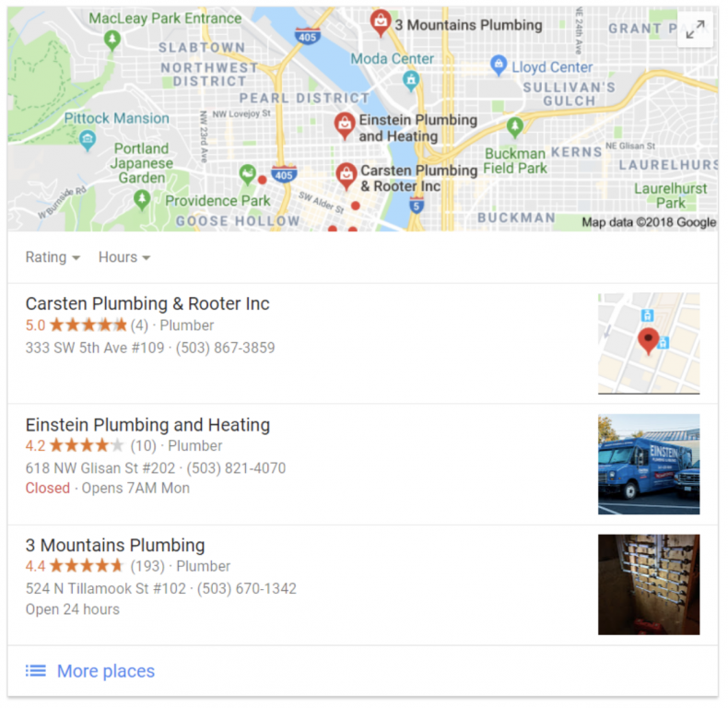Image resolution: width=728 pixels, height=708 pixels.
Task: Click the MacLeay Park Entrance tree marker
Action: [112, 41]
